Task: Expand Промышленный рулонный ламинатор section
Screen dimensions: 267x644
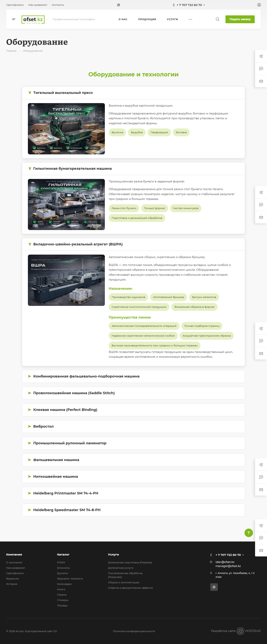Action: coord(133,443)
